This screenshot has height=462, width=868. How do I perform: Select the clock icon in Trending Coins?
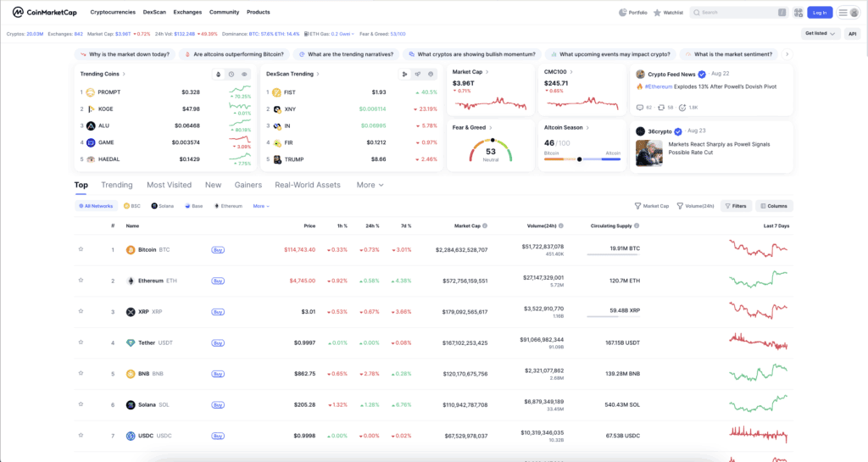click(231, 74)
